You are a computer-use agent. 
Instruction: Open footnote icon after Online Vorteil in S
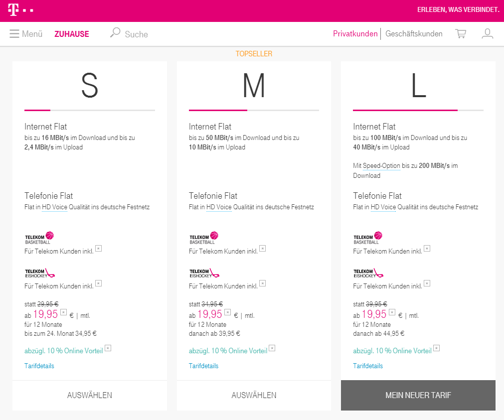pos(108,348)
